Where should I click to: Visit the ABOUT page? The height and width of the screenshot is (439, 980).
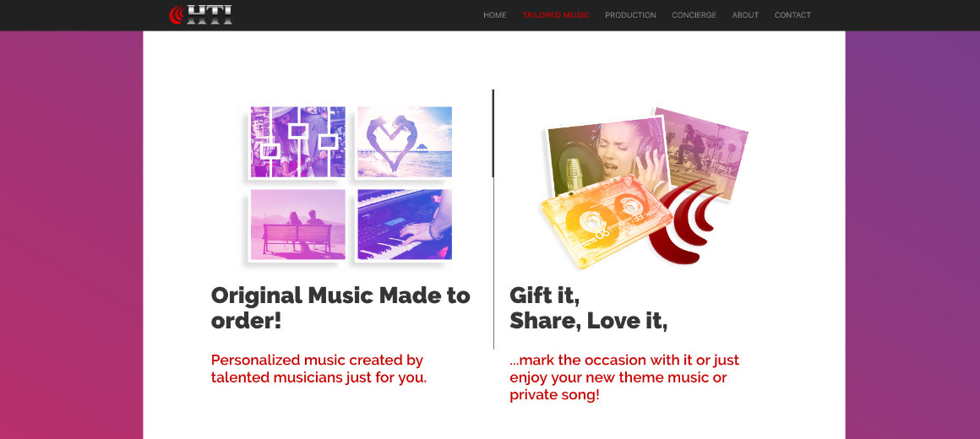(745, 15)
